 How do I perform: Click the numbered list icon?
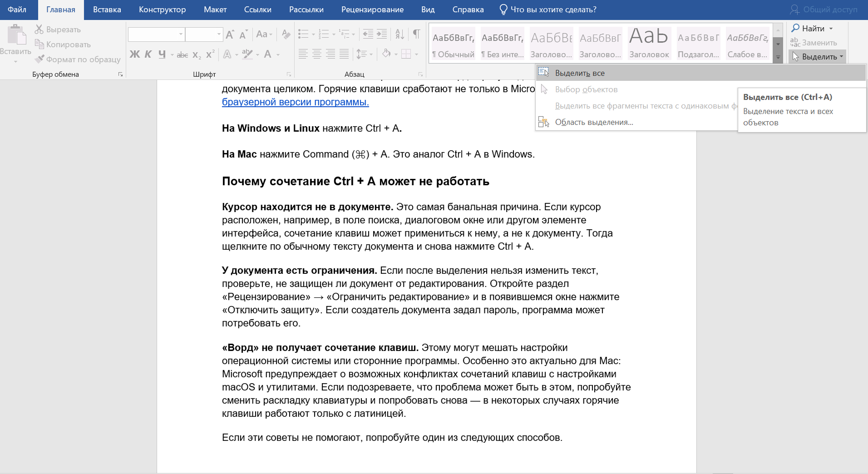pyautogui.click(x=324, y=34)
